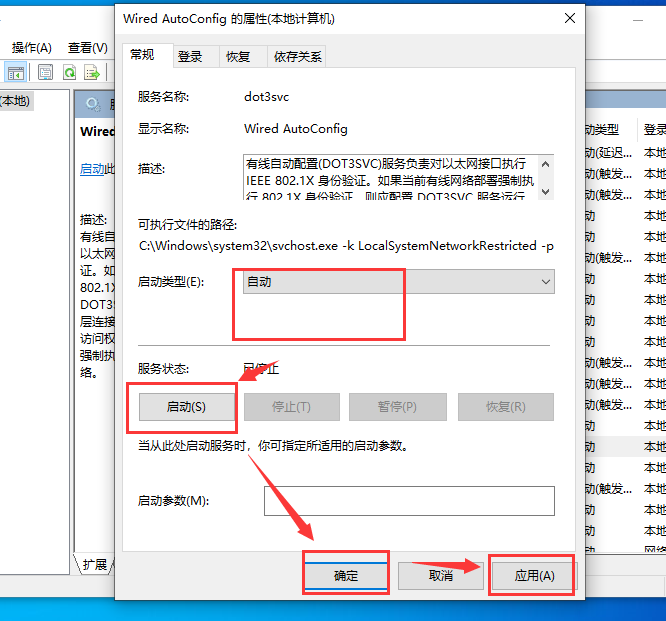The width and height of the screenshot is (666, 621).
Task: Open the 依存关系 tab
Action: pyautogui.click(x=297, y=57)
